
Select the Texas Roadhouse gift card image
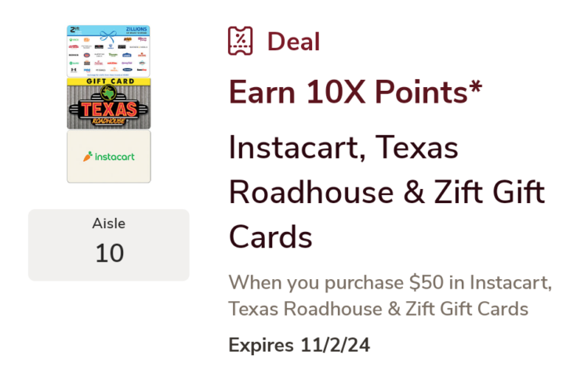(109, 103)
